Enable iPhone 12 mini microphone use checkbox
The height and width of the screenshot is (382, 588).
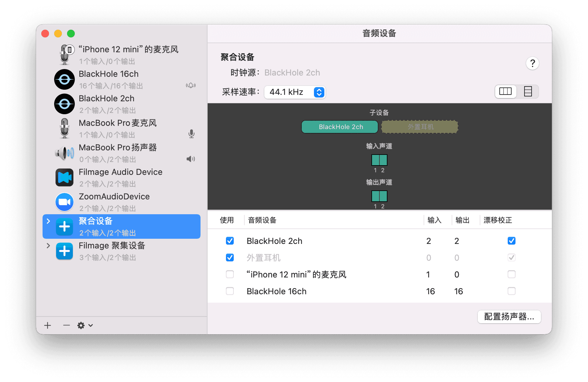(x=230, y=274)
